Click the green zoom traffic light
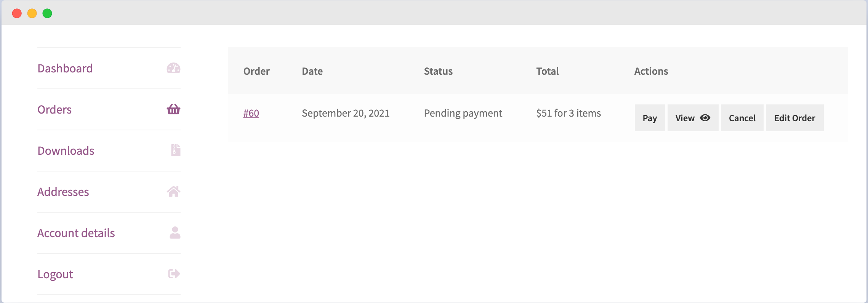The width and height of the screenshot is (868, 303). pos(46,13)
